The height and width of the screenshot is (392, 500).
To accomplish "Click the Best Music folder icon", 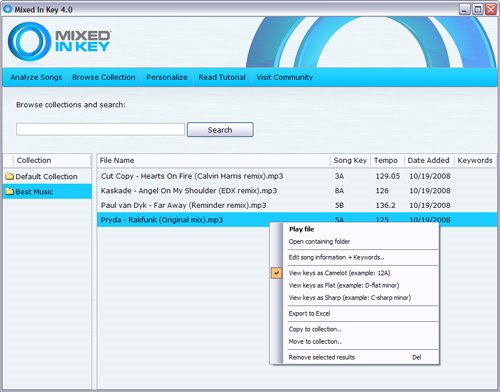I will point(9,191).
